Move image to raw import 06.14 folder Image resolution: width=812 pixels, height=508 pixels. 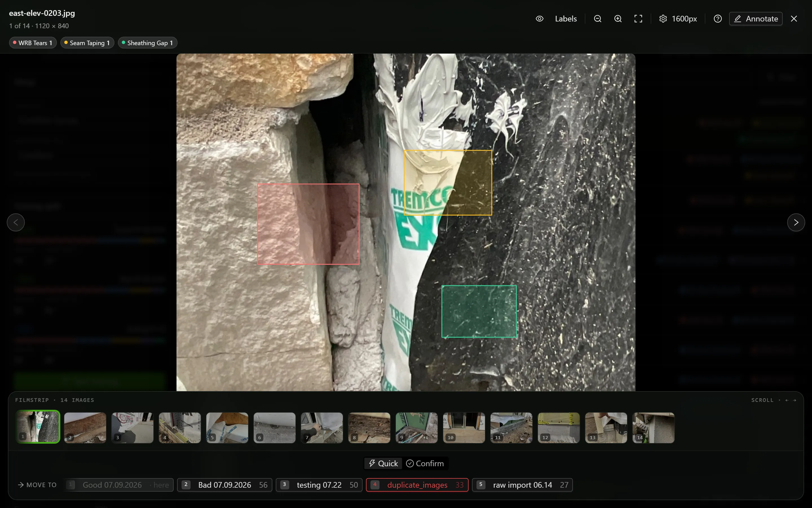tap(522, 485)
